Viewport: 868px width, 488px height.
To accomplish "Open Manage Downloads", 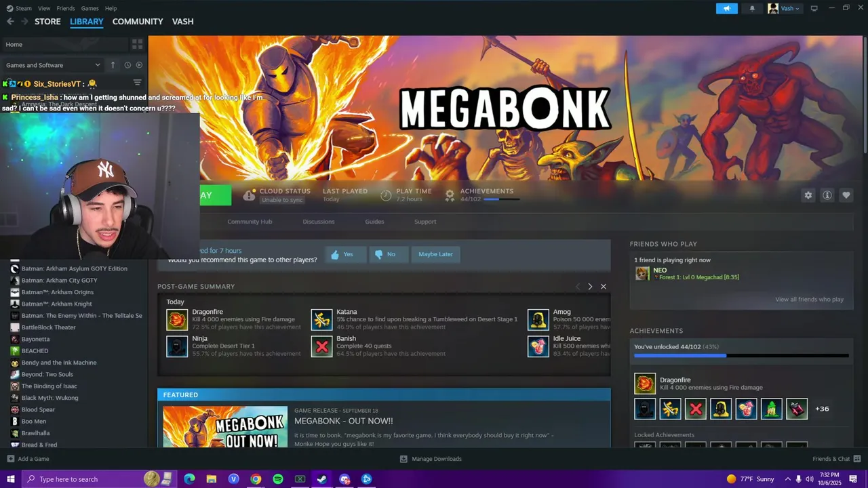I will (x=431, y=459).
